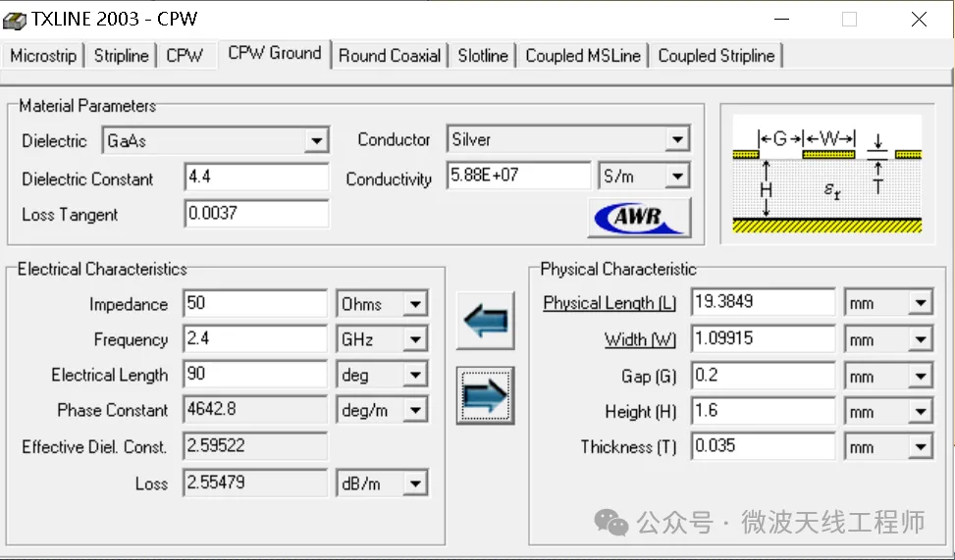Image resolution: width=955 pixels, height=560 pixels.
Task: Open the Conductivity S/m unit dropdown
Action: tap(677, 177)
